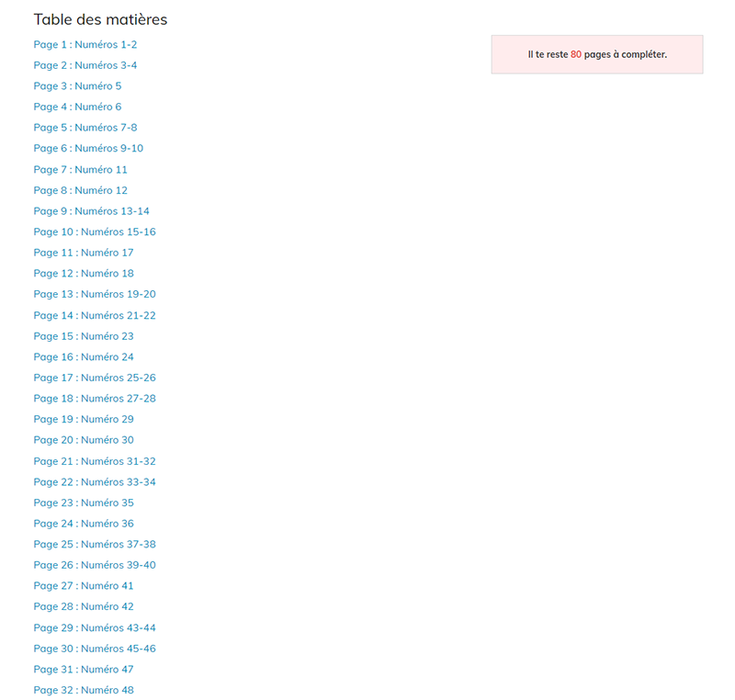
Task: Open Page 1 : Numéros 1-2 link
Action: (85, 44)
